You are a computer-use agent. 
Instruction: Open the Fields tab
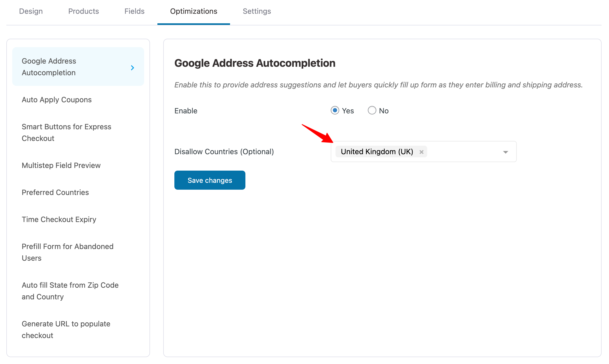click(x=134, y=11)
